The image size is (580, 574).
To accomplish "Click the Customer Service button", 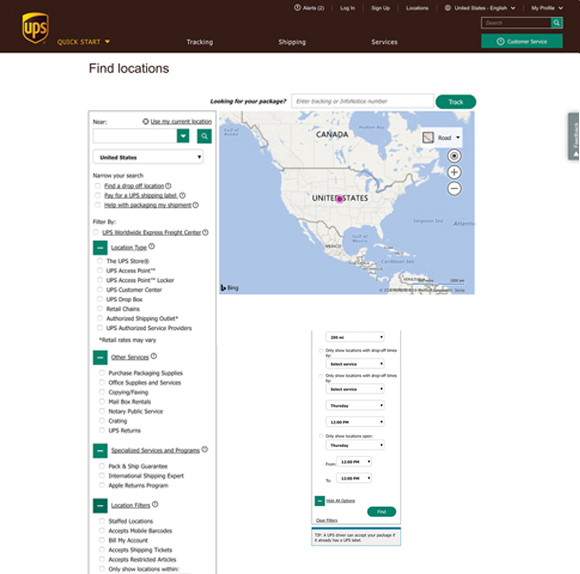I will coord(522,41).
